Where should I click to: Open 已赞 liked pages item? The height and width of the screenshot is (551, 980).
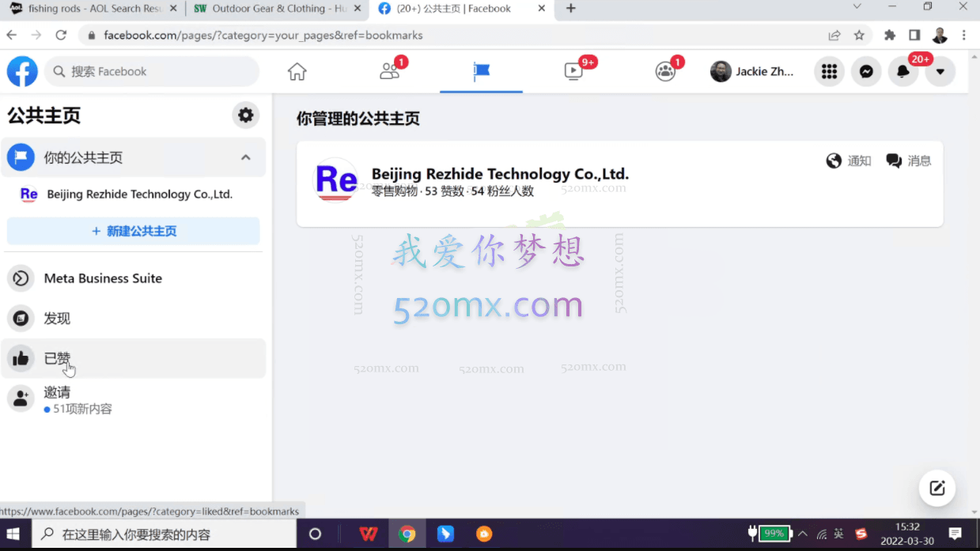(133, 358)
